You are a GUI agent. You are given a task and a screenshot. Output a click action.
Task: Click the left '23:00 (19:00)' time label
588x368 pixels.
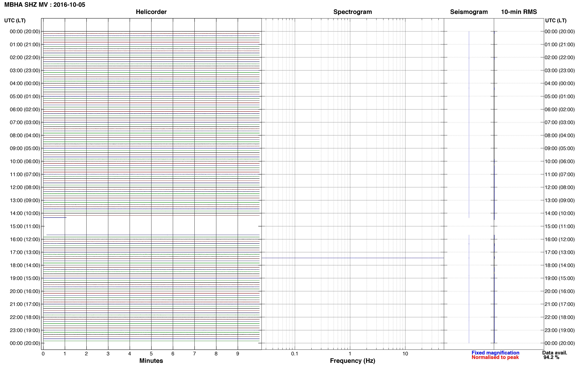pos(25,330)
